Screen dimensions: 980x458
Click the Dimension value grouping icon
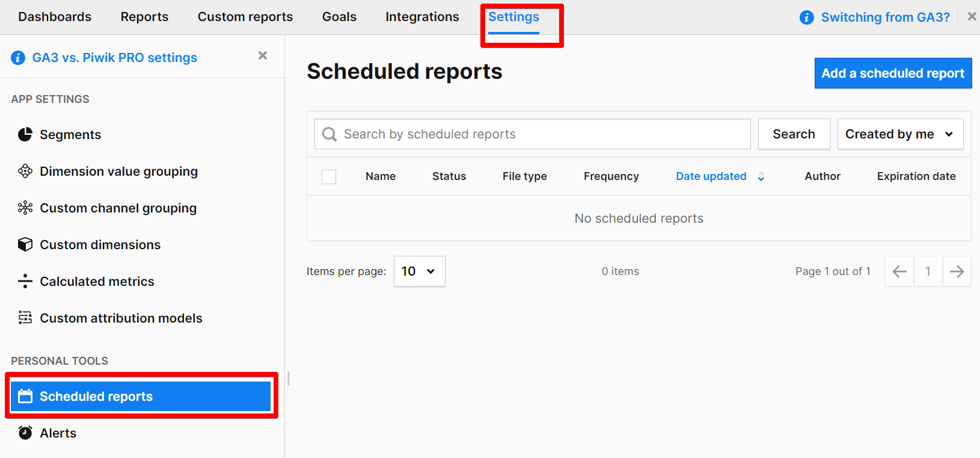click(25, 172)
